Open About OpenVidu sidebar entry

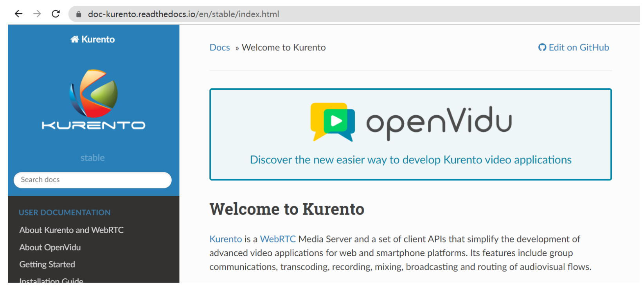(x=50, y=247)
